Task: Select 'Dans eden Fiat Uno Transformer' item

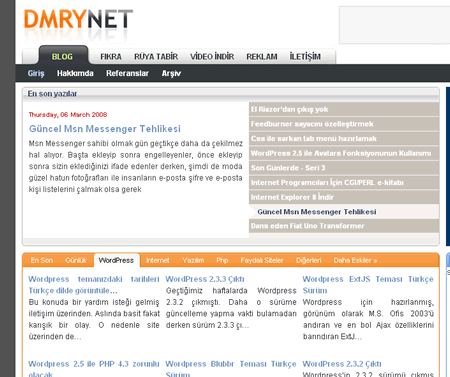Action: pos(344,226)
